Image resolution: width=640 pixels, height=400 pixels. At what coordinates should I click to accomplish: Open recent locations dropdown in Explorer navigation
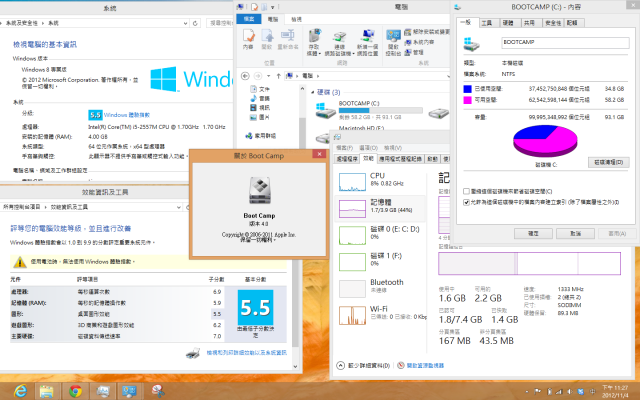(x=268, y=76)
